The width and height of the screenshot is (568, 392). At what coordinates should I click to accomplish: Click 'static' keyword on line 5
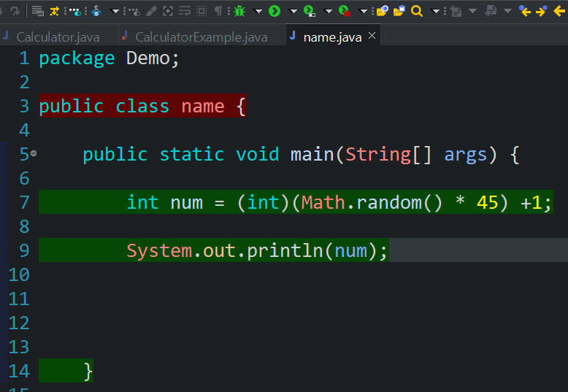[x=192, y=154]
